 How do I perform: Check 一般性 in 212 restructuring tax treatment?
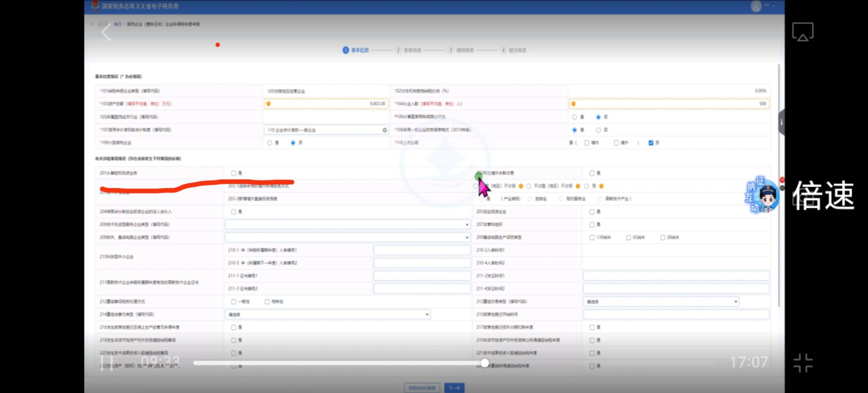click(x=234, y=302)
